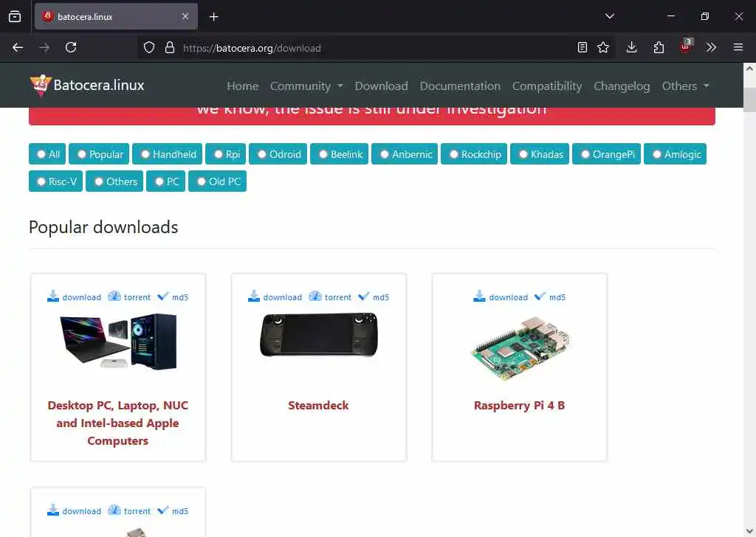Open the Home nav item
This screenshot has width=756, height=537.
(x=242, y=86)
